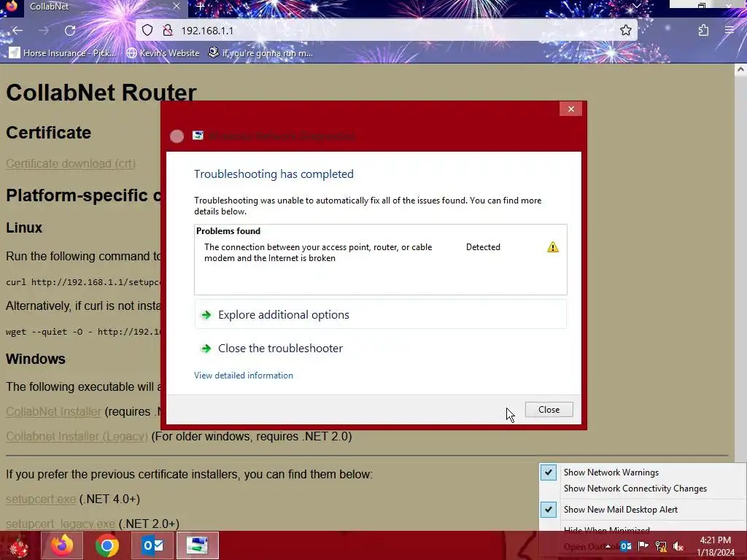Open the tracking protection shield icon
Image resolution: width=747 pixels, height=560 pixels.
pyautogui.click(x=147, y=31)
